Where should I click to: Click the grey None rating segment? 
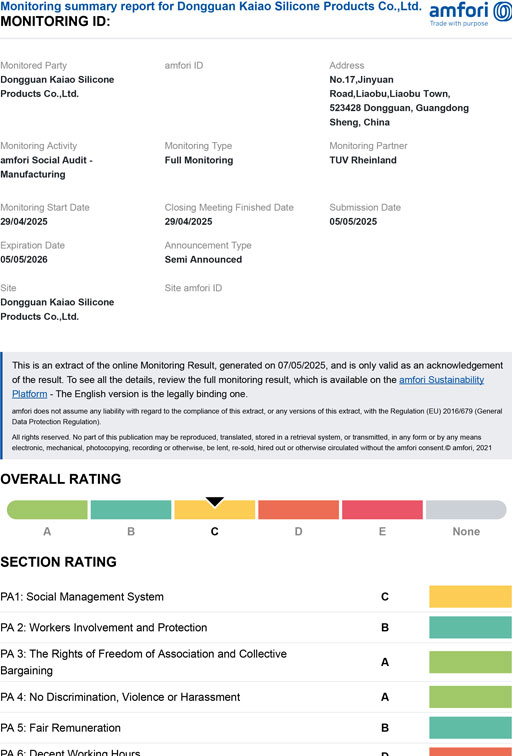466,510
